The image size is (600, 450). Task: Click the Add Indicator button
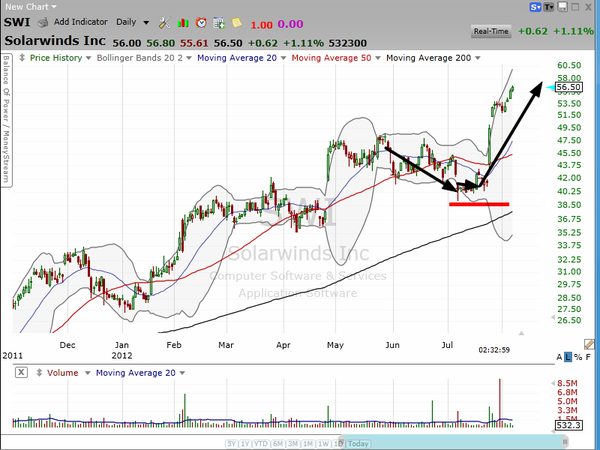[80, 22]
